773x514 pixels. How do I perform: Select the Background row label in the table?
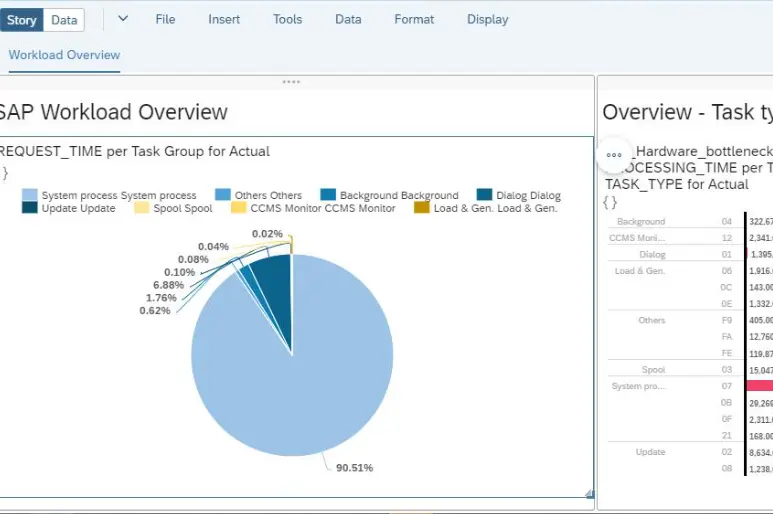pos(640,221)
